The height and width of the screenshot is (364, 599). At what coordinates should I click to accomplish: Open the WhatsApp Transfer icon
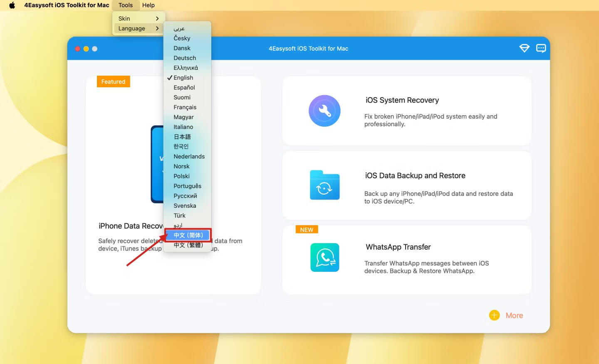(325, 258)
